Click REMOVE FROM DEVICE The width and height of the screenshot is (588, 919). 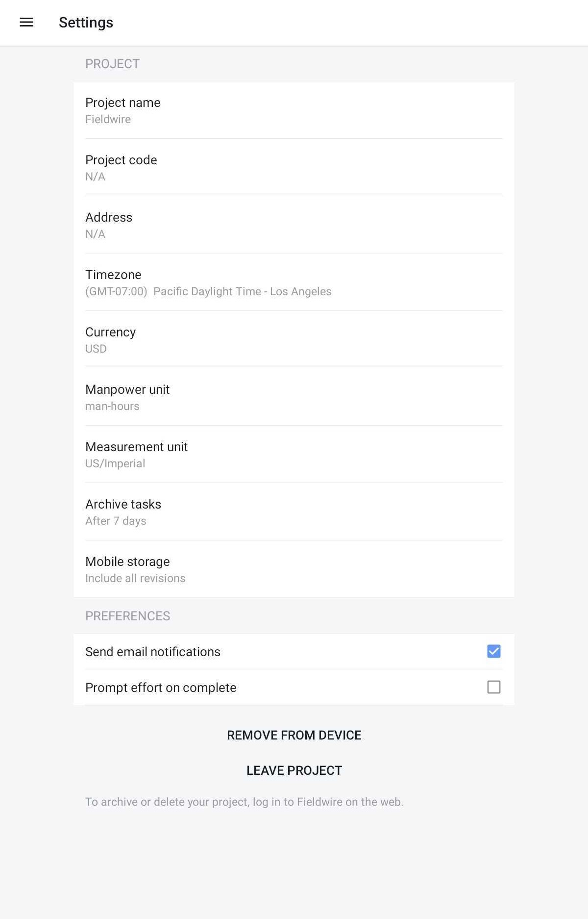coord(294,735)
